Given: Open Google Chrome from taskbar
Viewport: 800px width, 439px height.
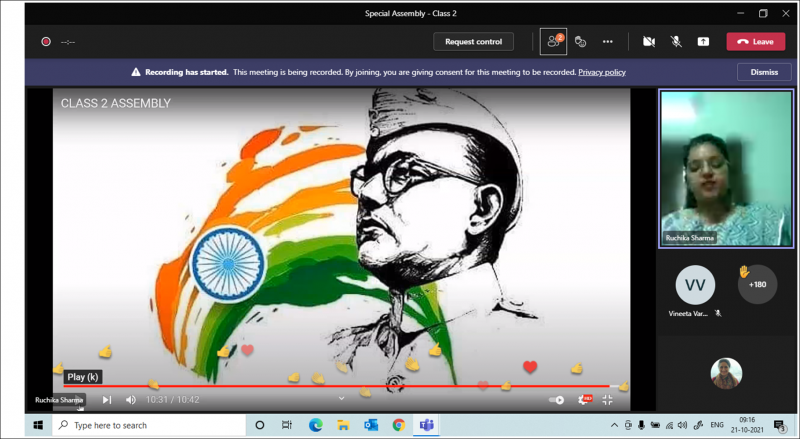Looking at the screenshot, I should (398, 425).
